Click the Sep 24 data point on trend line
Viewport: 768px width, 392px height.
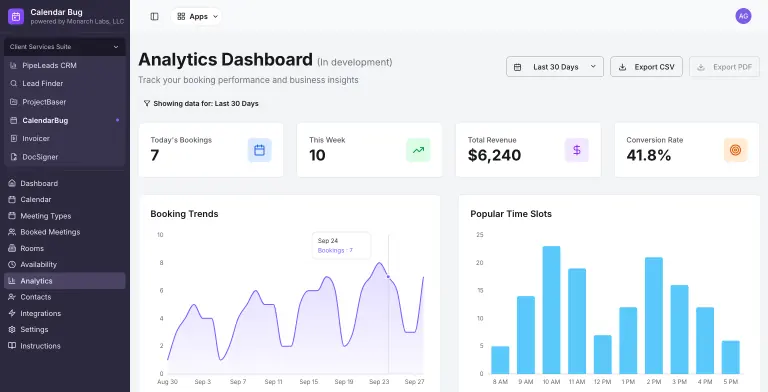point(388,277)
